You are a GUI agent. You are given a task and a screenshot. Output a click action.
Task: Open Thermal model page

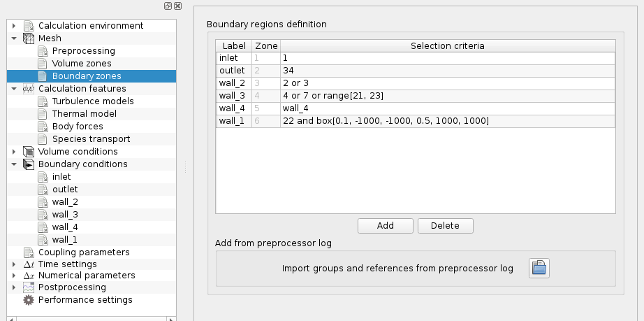(85, 114)
